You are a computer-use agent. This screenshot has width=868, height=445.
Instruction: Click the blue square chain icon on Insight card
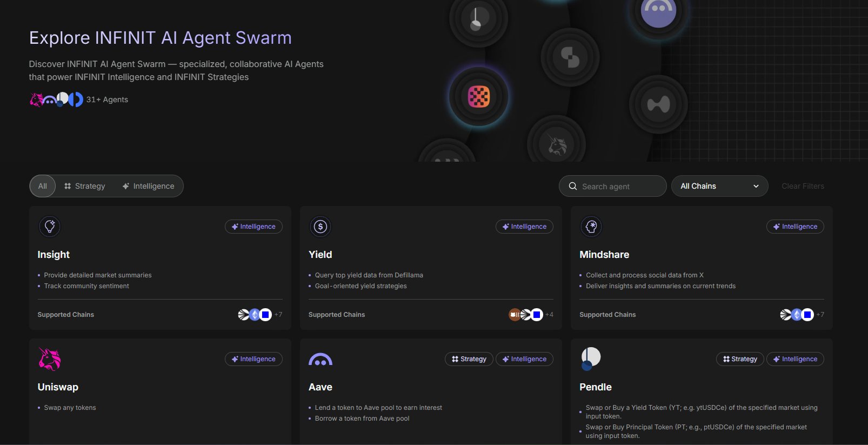265,315
